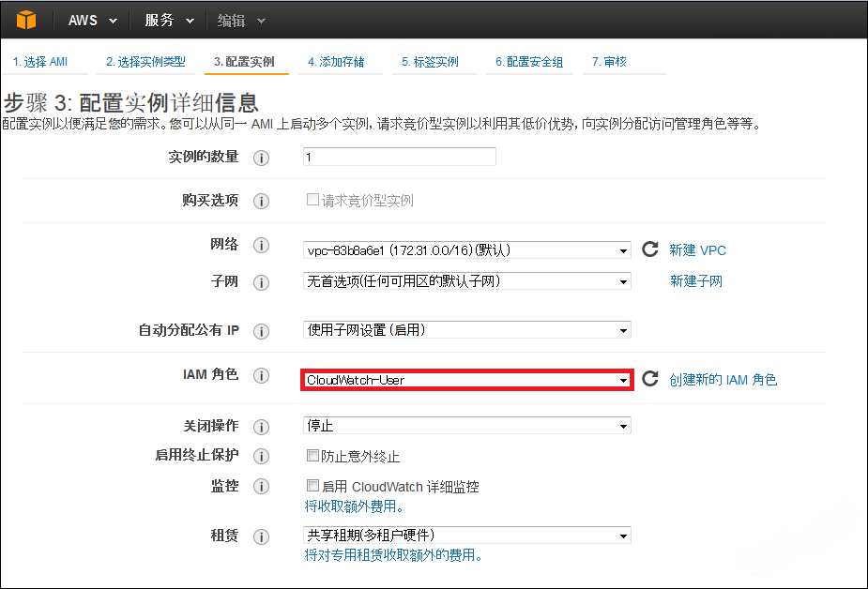
Task: Go to the 6. 配置安全组 tab
Action: pos(528,62)
